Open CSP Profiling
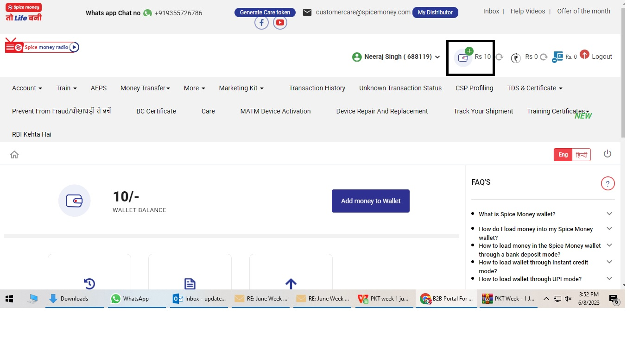 tap(474, 88)
